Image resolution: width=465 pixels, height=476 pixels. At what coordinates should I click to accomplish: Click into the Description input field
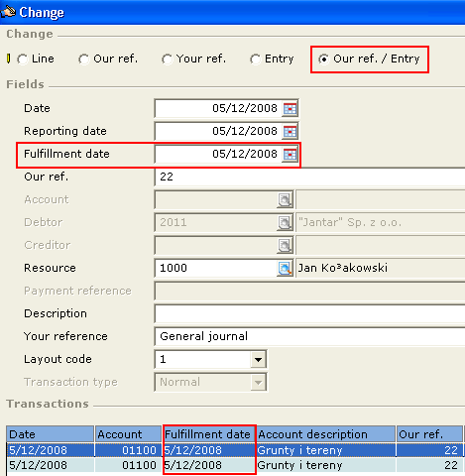tap(310, 313)
